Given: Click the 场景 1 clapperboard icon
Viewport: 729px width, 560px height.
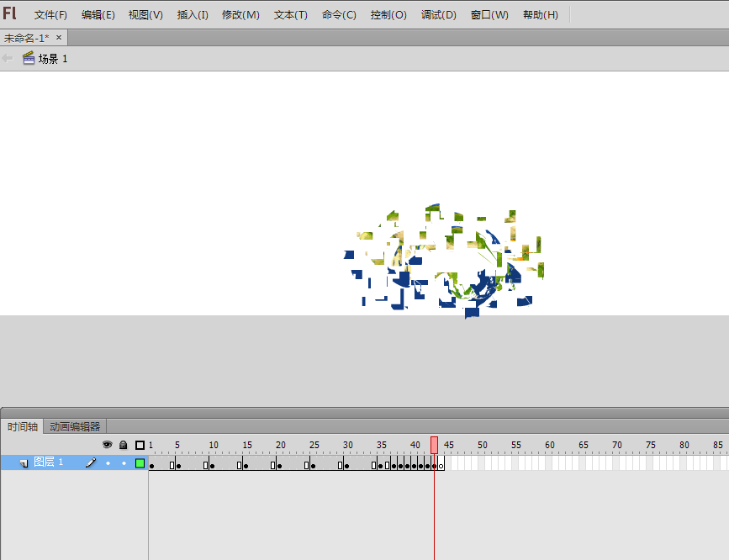Looking at the screenshot, I should pos(29,58).
